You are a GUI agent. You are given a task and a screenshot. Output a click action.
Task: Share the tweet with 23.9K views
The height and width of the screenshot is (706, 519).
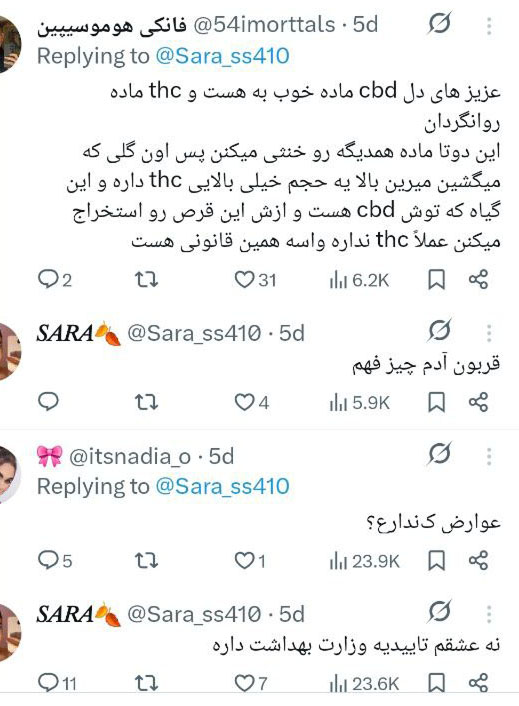tap(478, 561)
